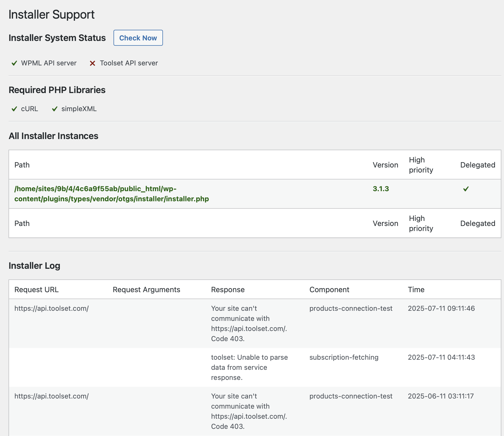This screenshot has width=504, height=436.
Task: Click the cURL green checkmark icon
Action: click(14, 109)
